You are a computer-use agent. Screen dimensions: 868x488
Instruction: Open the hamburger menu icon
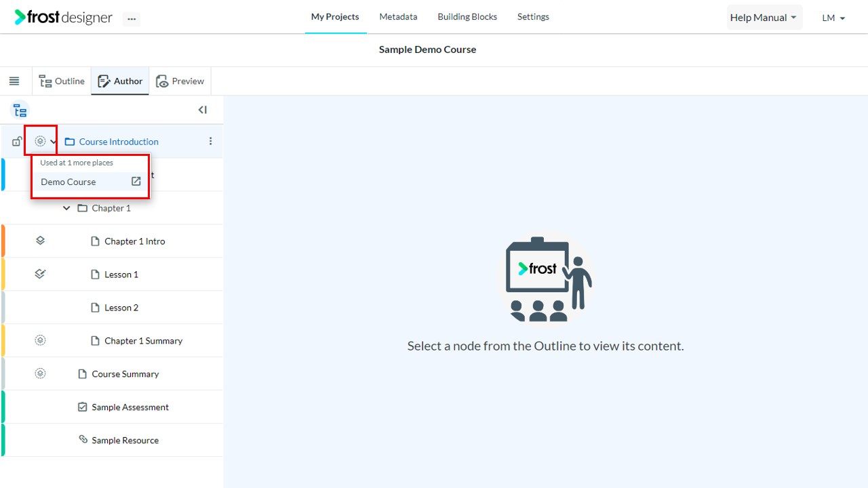click(x=14, y=81)
